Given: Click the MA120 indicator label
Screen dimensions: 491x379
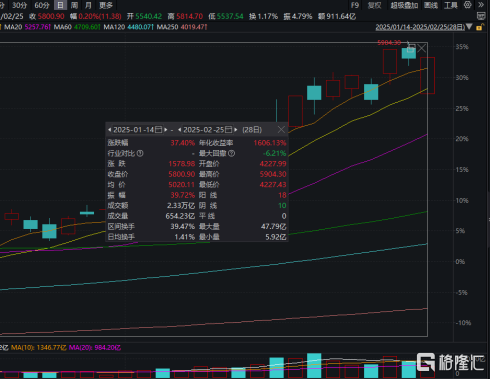Looking at the screenshot, I should tap(114, 27).
